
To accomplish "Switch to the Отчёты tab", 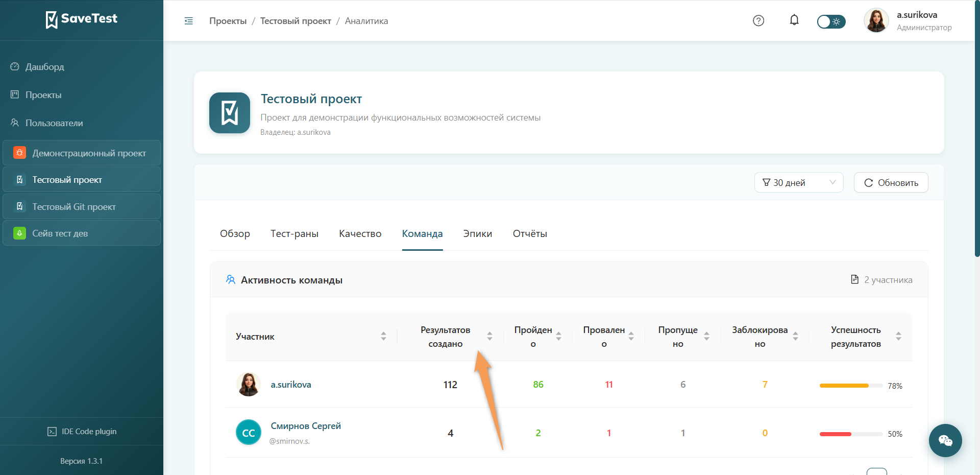I will pos(530,233).
